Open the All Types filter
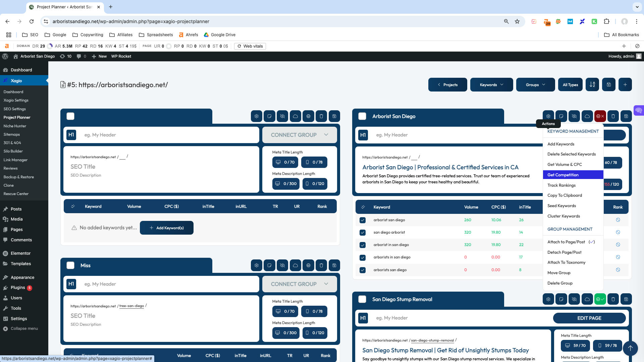644x362 pixels. [x=570, y=85]
